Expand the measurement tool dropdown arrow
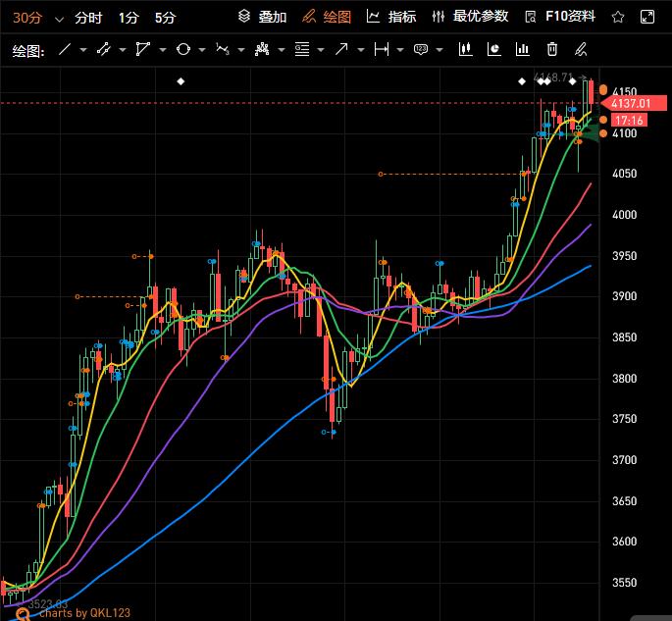672x621 pixels. tap(400, 49)
